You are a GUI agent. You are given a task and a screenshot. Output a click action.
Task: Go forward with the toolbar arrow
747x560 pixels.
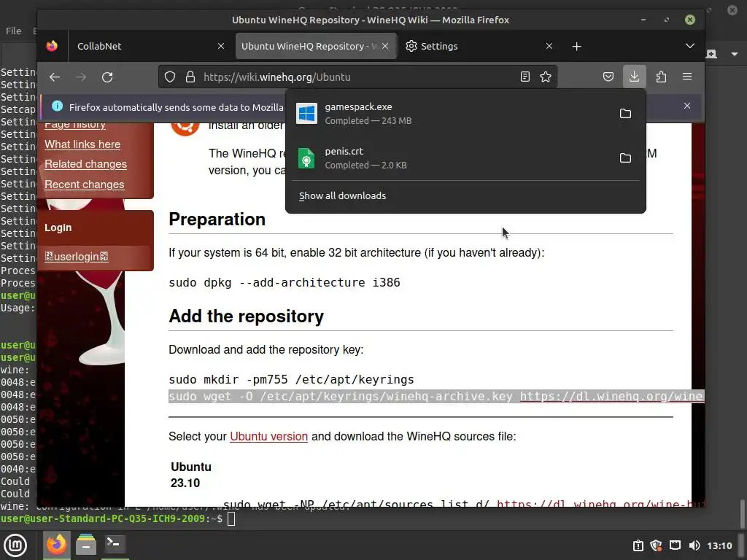81,77
